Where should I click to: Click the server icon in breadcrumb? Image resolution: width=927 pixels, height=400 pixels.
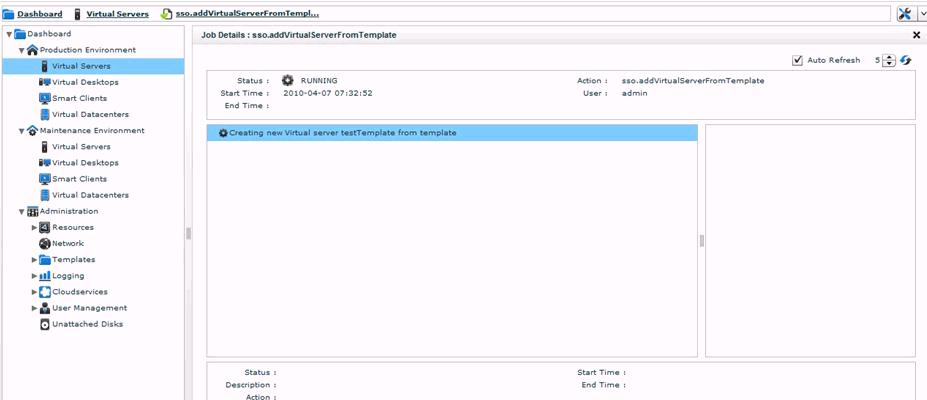click(77, 14)
